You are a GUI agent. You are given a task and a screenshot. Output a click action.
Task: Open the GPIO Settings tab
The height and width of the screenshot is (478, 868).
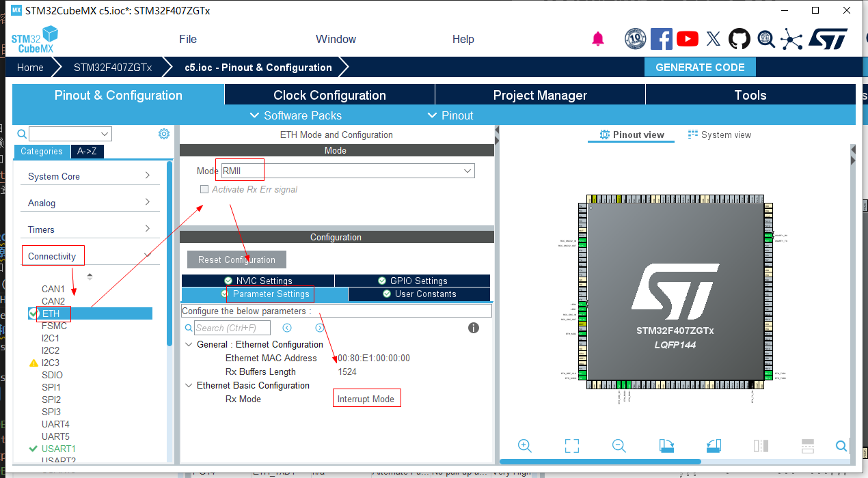(x=412, y=281)
